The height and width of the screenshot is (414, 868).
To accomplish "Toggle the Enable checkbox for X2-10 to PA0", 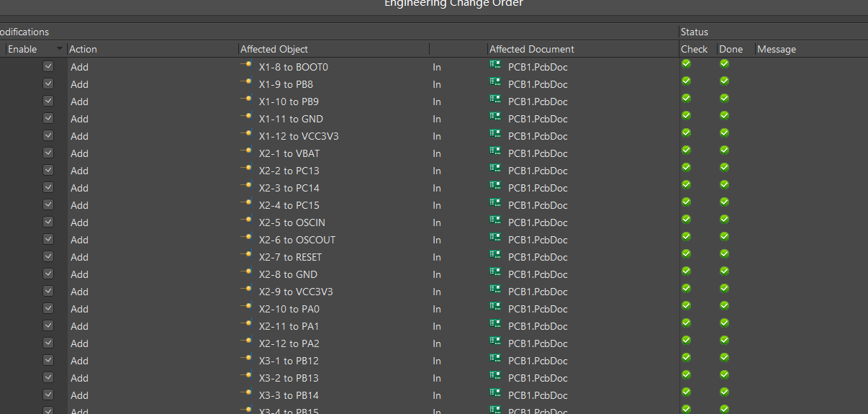I will pos(48,307).
